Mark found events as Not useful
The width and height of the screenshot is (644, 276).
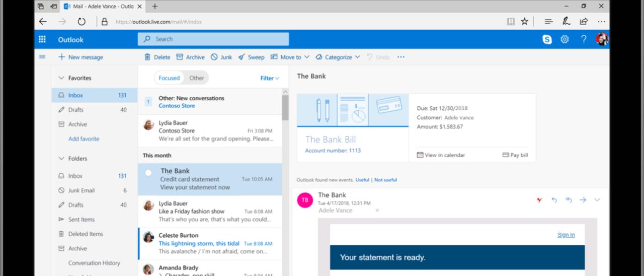pyautogui.click(x=385, y=180)
